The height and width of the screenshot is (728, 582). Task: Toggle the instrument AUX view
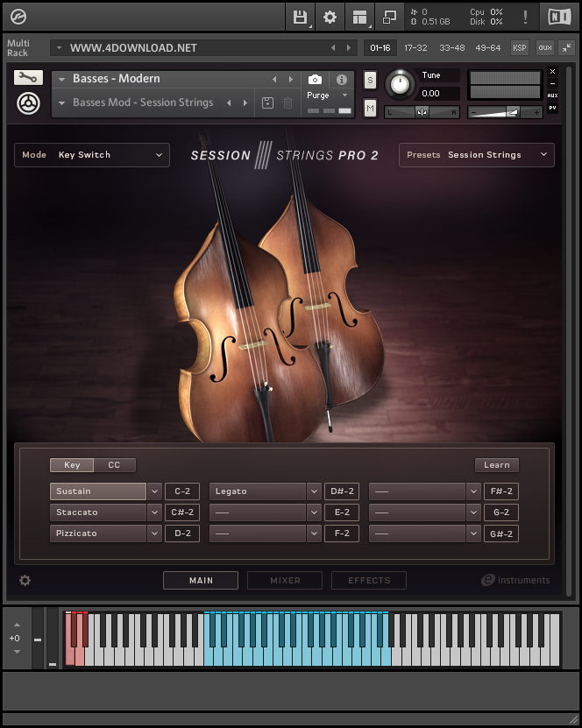(x=553, y=95)
